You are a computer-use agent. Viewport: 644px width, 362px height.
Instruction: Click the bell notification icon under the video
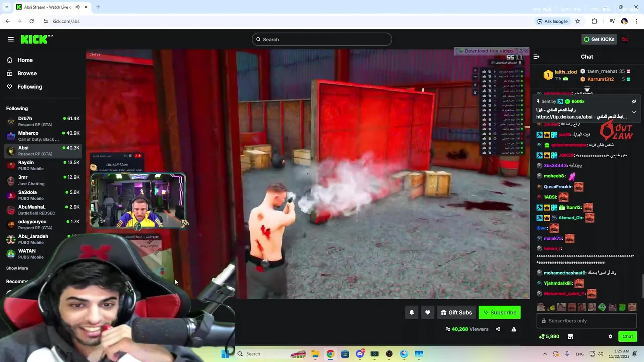coord(411,313)
